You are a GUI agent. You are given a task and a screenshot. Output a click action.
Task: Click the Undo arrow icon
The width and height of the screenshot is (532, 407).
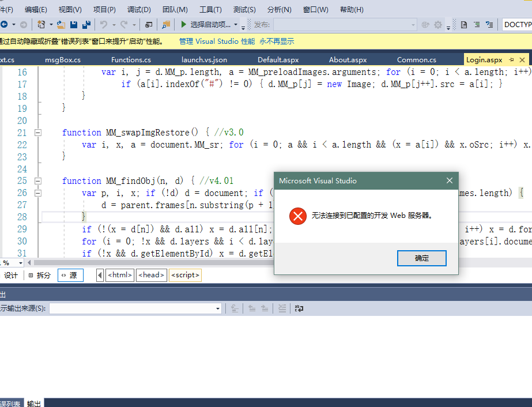pos(104,24)
